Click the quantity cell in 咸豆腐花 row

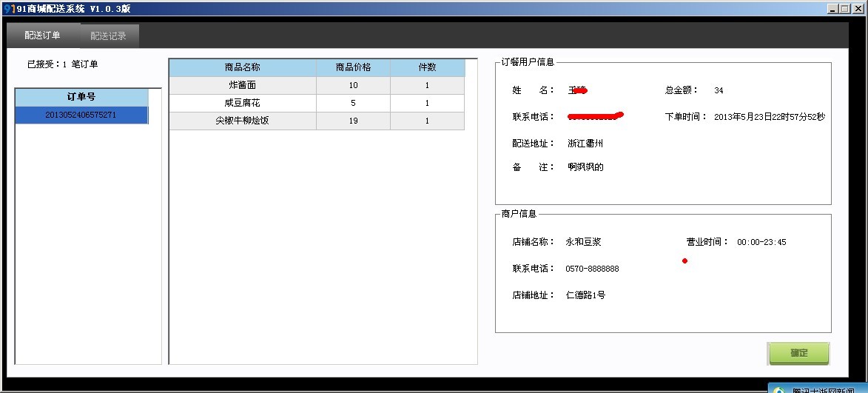point(428,104)
